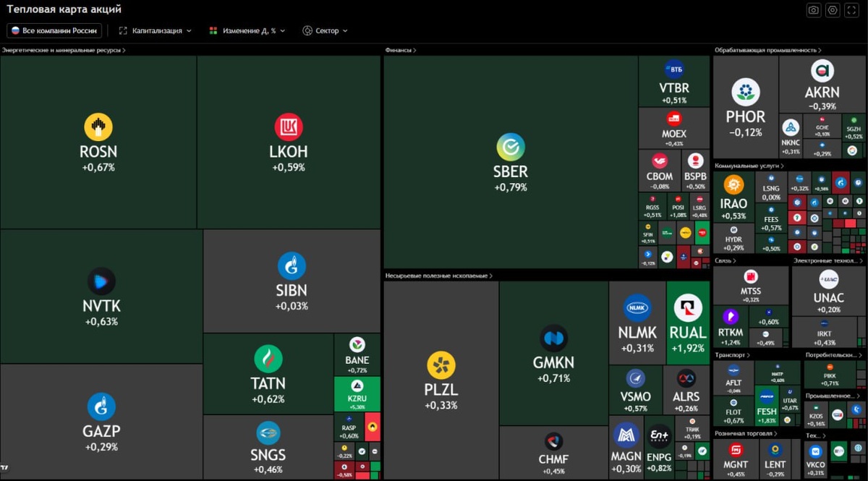The image size is (868, 481).
Task: Click the MTSS company logo
Action: [750, 277]
